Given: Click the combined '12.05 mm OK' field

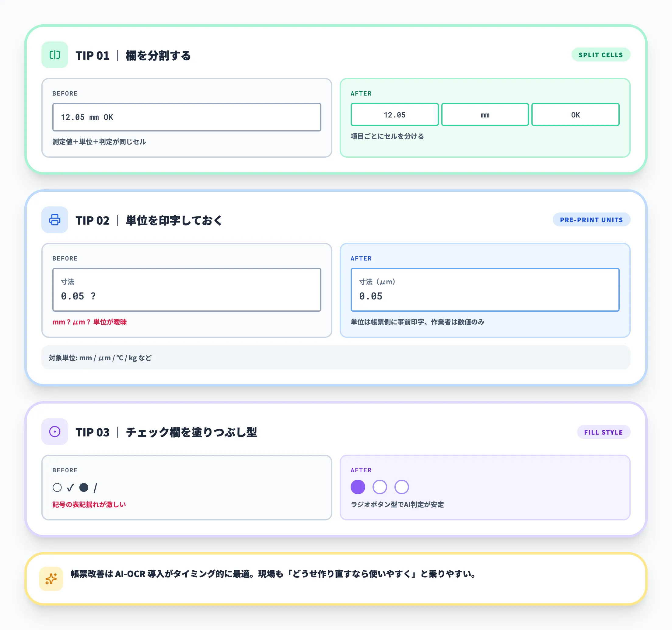Looking at the screenshot, I should pos(187,117).
